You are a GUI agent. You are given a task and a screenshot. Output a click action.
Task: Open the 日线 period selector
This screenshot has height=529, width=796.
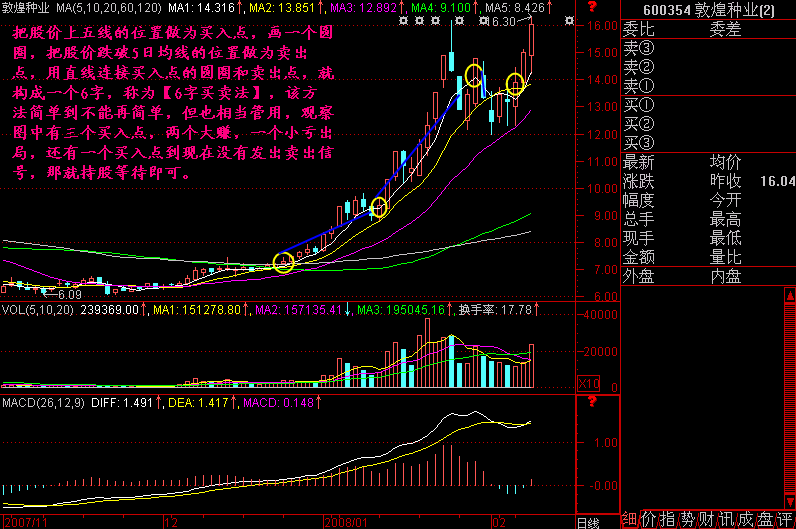[x=590, y=522]
